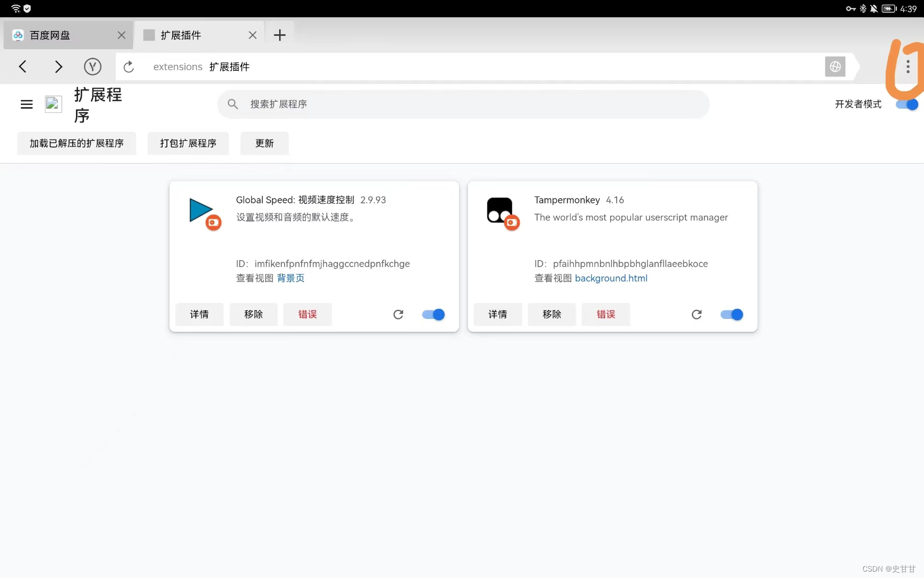
Task: Close the 扩展插件 tab
Action: coord(252,35)
